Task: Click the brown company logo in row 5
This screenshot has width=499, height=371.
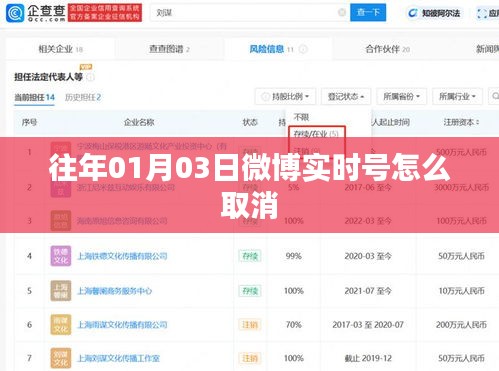Action: click(61, 291)
